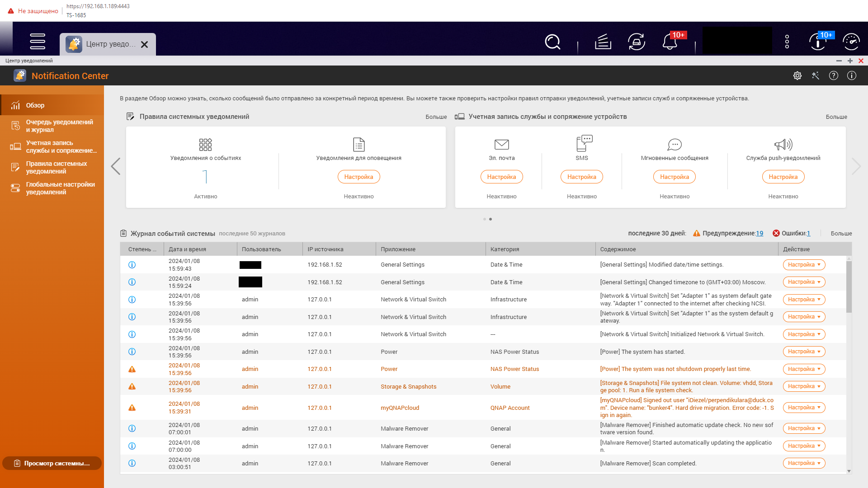868x488 pixels.
Task: Open the event notifications bell icon
Action: [x=670, y=42]
